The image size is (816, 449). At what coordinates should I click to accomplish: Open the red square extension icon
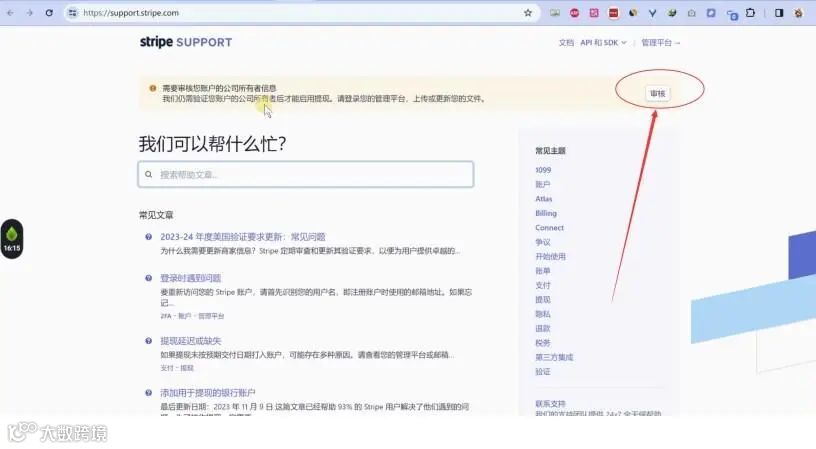tap(614, 13)
